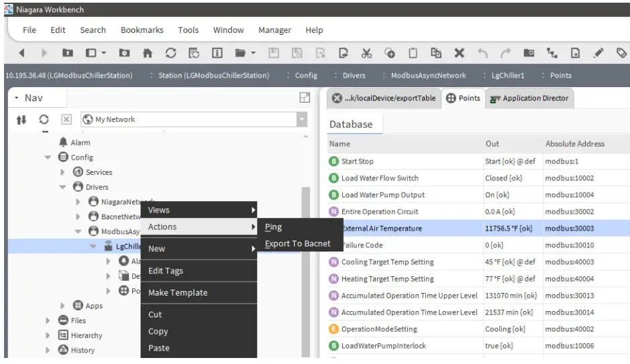Click the Home icon in the toolbar
The height and width of the screenshot is (364, 630).
[x=148, y=53]
